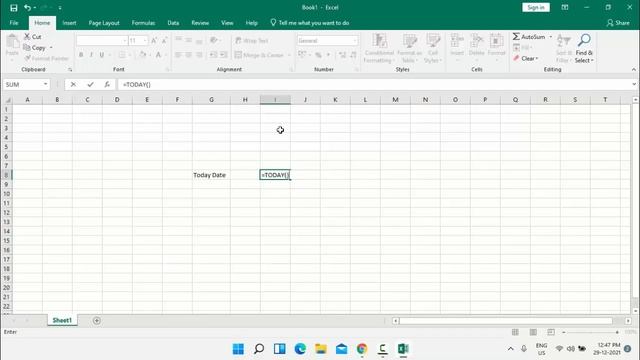640x360 pixels.
Task: Click the Cut scissors button
Action: (x=32, y=37)
